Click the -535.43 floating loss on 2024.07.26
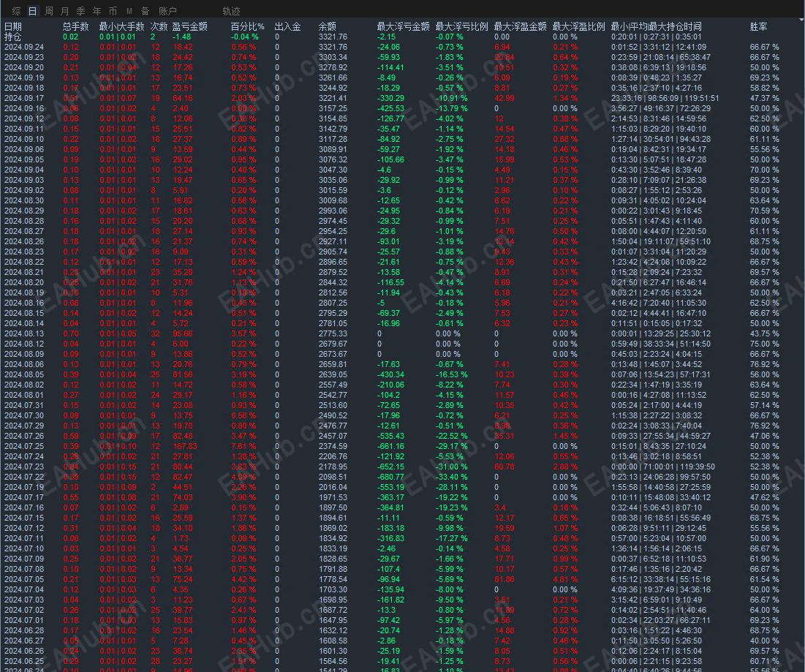 390,436
